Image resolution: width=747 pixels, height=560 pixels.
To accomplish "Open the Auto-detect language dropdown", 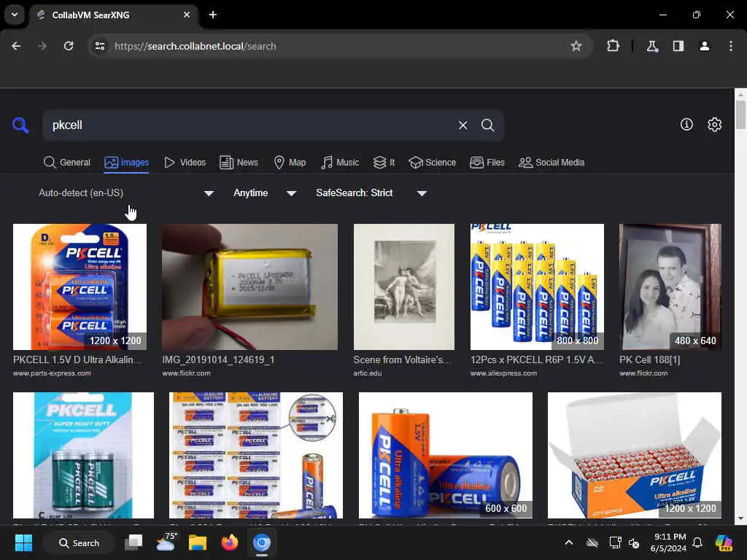I will pos(125,192).
